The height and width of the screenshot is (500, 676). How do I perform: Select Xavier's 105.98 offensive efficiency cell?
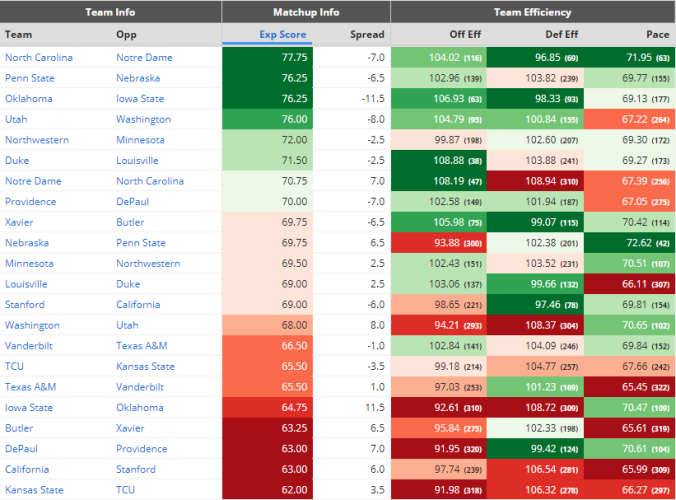click(x=439, y=222)
